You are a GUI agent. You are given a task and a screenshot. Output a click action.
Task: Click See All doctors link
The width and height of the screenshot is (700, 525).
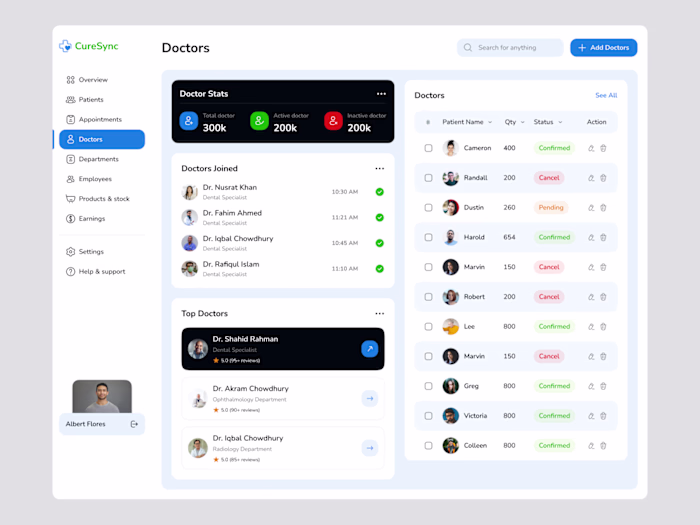(x=606, y=96)
